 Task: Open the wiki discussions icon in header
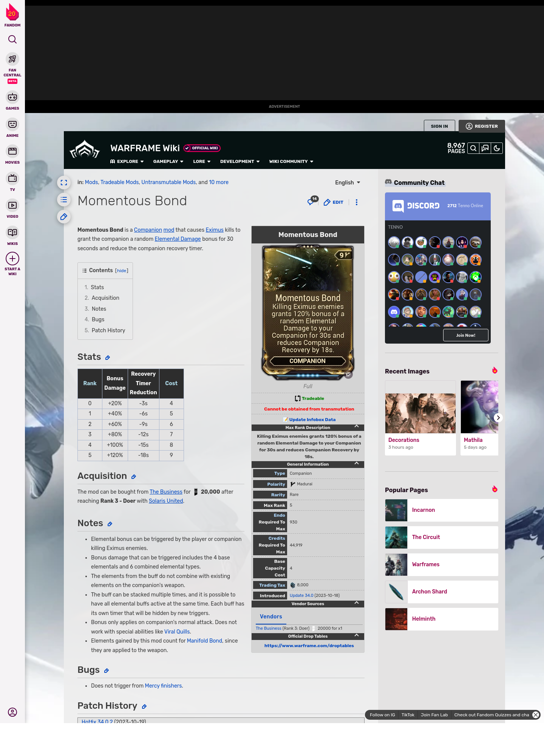(485, 148)
